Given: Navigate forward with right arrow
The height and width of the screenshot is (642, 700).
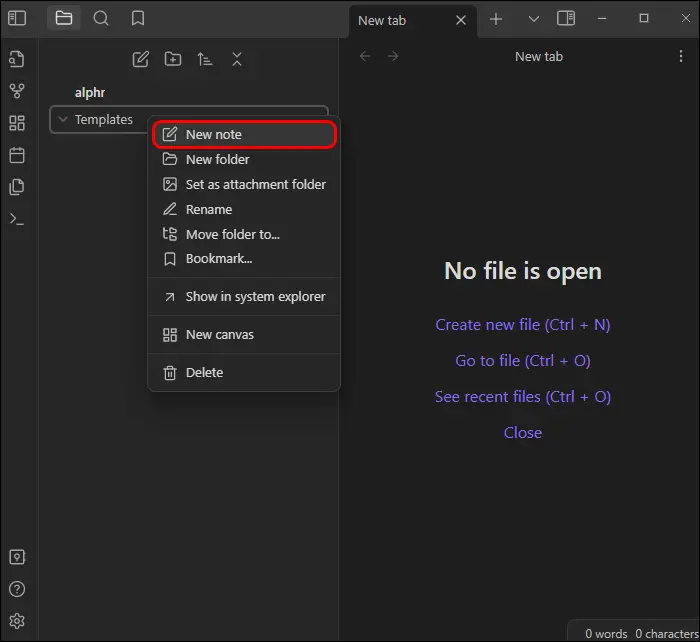Looking at the screenshot, I should tap(393, 56).
